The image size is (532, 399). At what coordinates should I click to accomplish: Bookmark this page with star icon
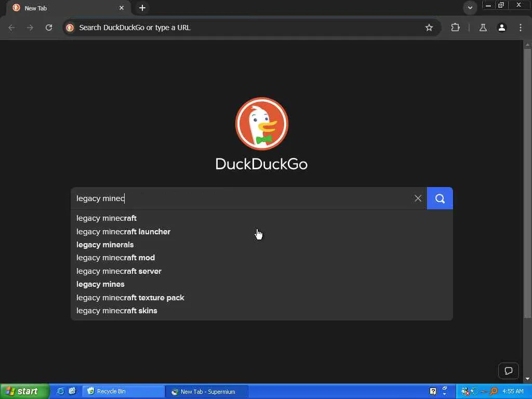[429, 28]
